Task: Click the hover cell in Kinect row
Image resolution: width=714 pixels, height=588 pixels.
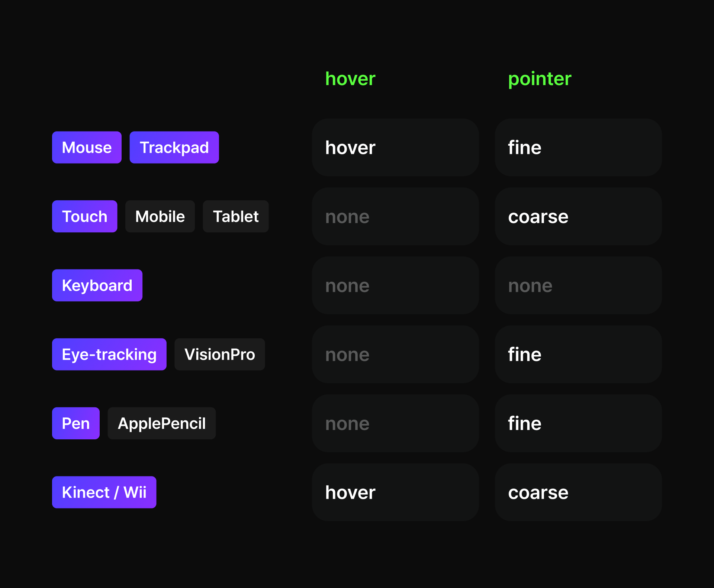Action: point(395,492)
